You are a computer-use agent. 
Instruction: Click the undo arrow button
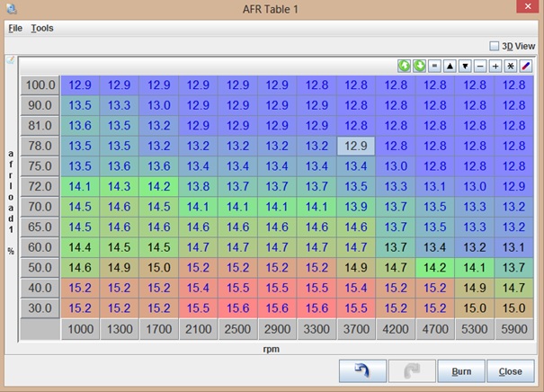click(x=362, y=371)
